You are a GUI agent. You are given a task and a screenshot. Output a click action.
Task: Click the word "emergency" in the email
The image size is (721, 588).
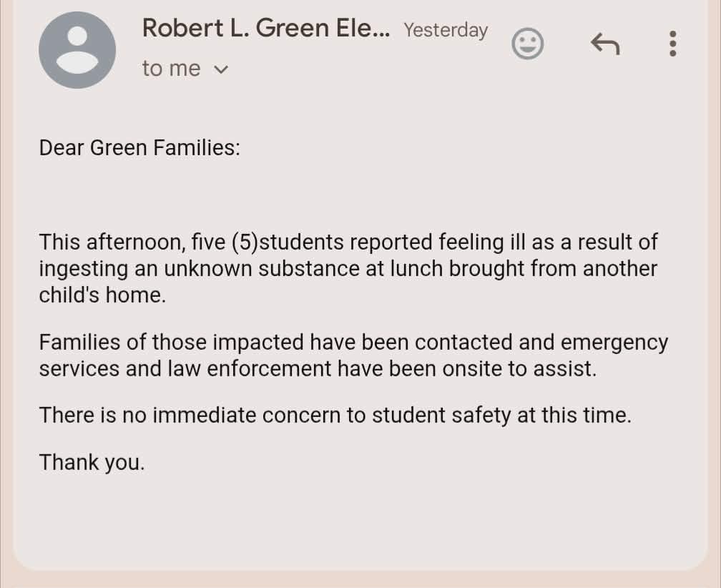pos(614,342)
